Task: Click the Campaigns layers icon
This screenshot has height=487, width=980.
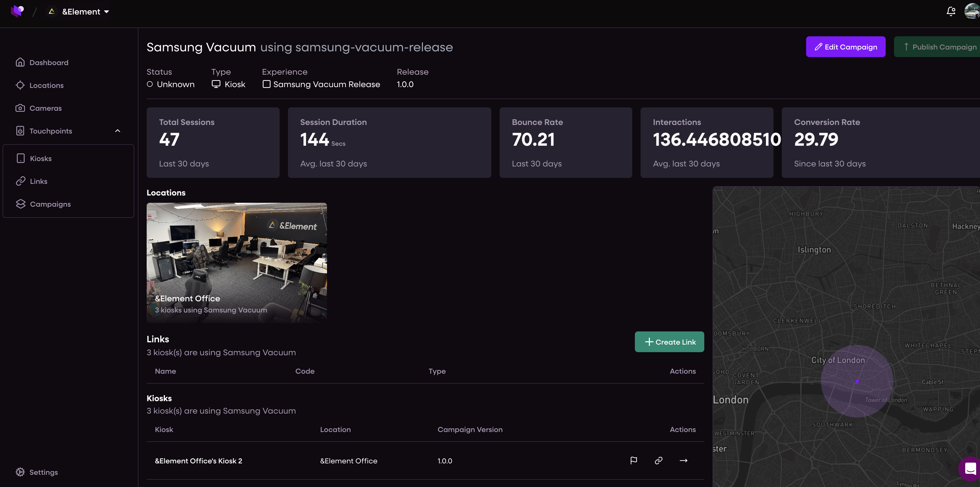Action: pyautogui.click(x=20, y=204)
